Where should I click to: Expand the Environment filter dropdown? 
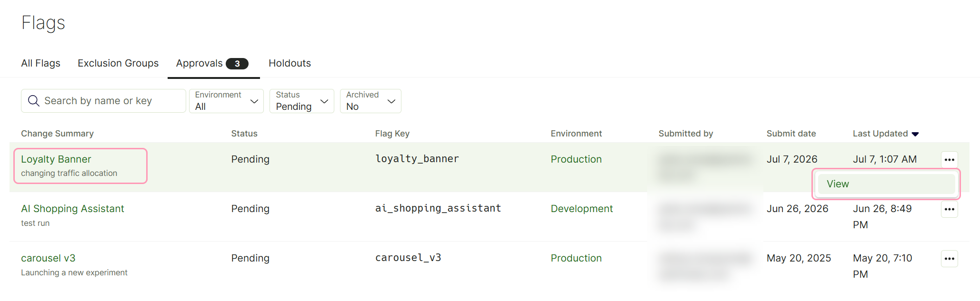click(x=226, y=101)
